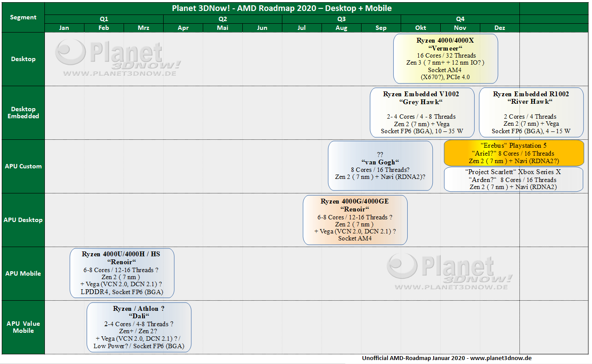
Task: Click 'Zen+ / Zen 2?' in Dali box
Action: pyautogui.click(x=138, y=331)
